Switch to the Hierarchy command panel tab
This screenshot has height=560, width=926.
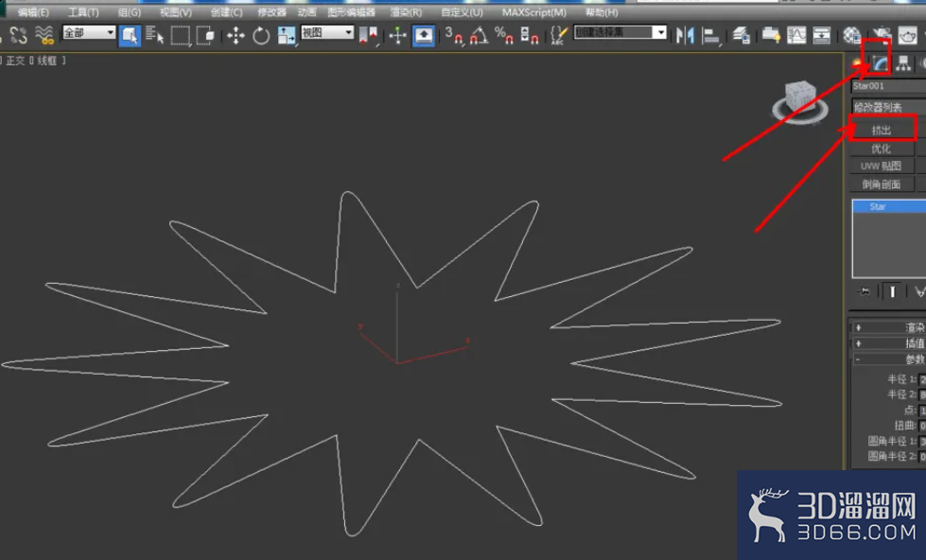[x=903, y=63]
